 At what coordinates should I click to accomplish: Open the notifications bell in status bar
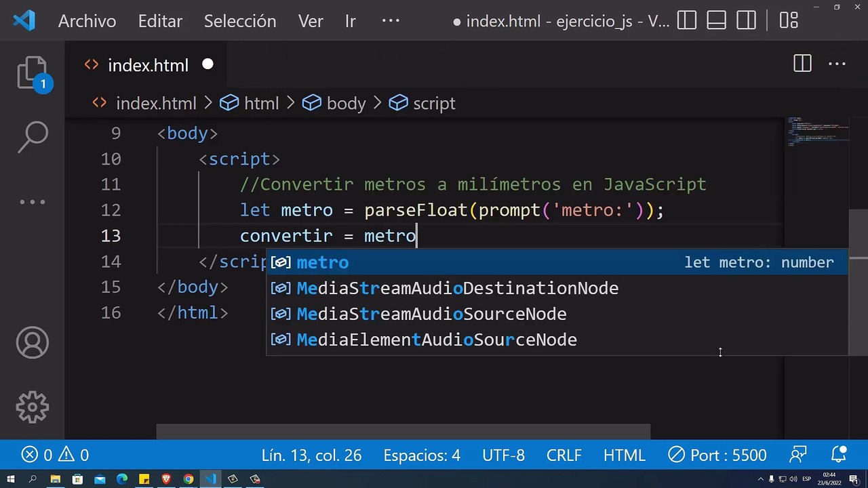point(839,455)
